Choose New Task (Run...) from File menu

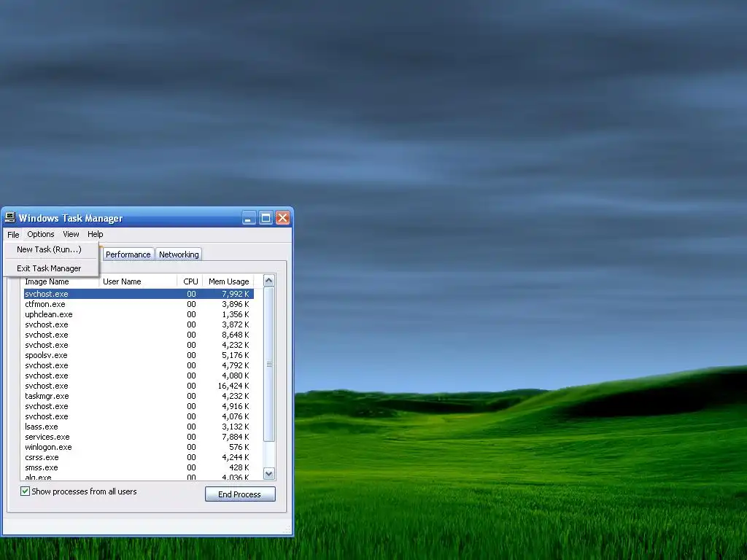49,249
